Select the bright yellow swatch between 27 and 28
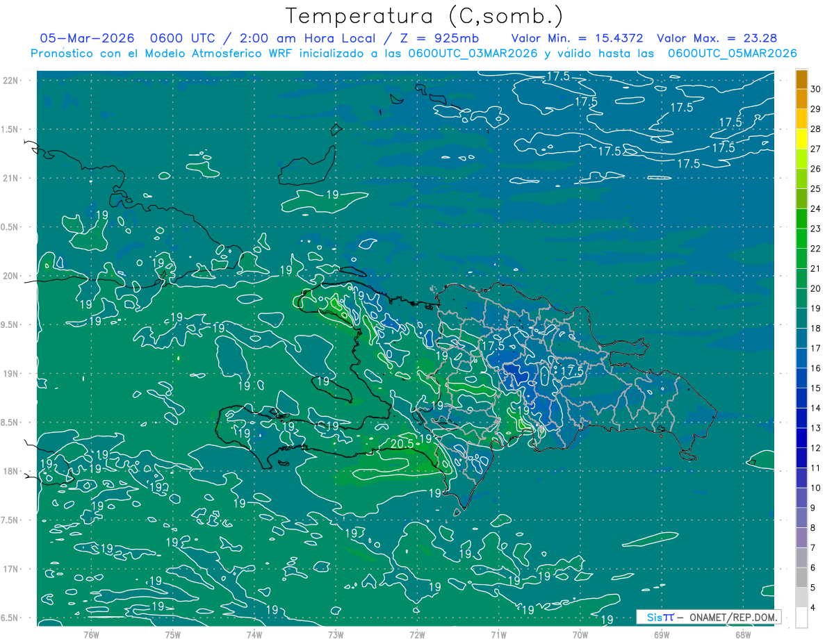This screenshot has height=644, width=834. [801, 138]
